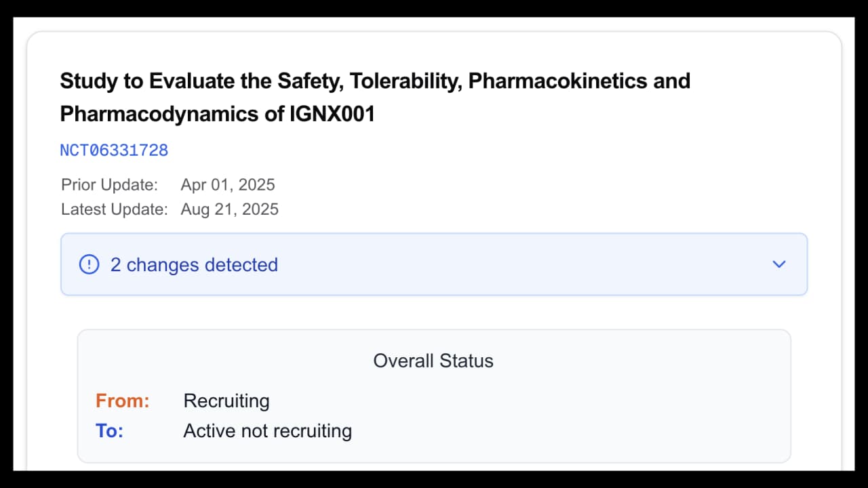
Task: Click the orange "From:" label
Action: pyautogui.click(x=123, y=401)
